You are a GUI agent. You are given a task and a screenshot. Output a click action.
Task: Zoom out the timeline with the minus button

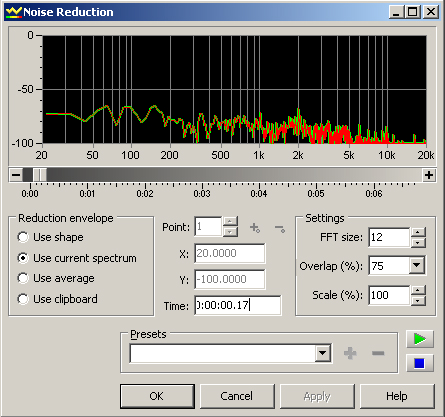[x=16, y=175]
